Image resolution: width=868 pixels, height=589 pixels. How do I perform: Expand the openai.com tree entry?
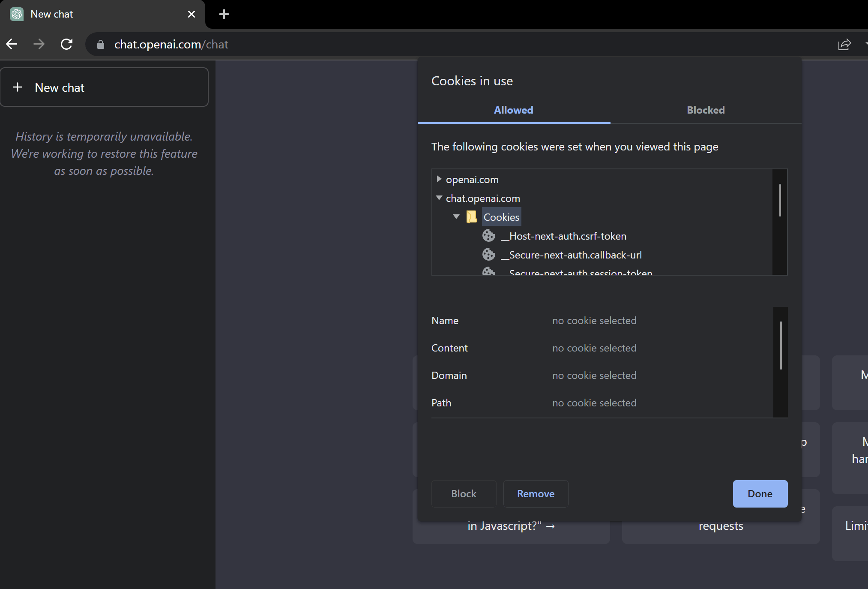coord(439,179)
